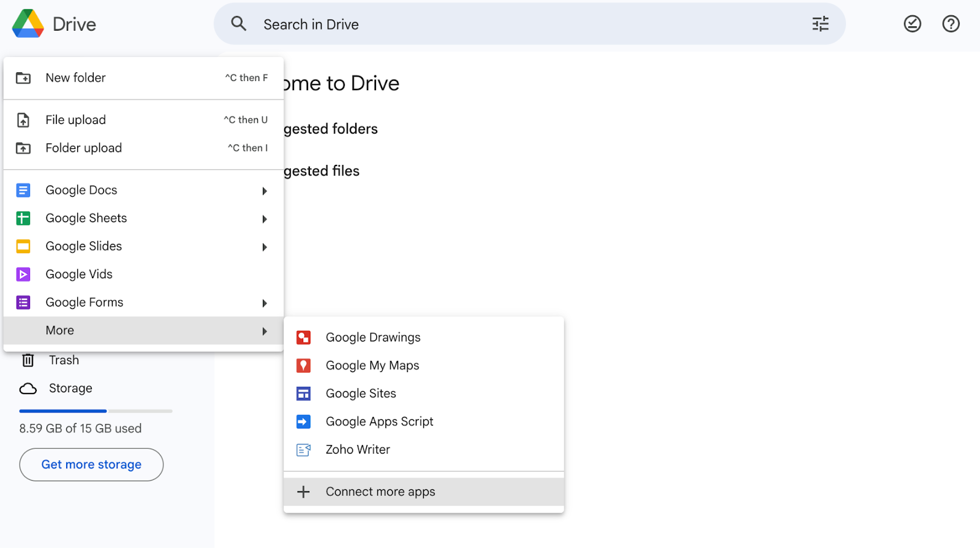Open advanced search filter options icon
The height and width of the screenshot is (548, 980).
[x=820, y=24]
